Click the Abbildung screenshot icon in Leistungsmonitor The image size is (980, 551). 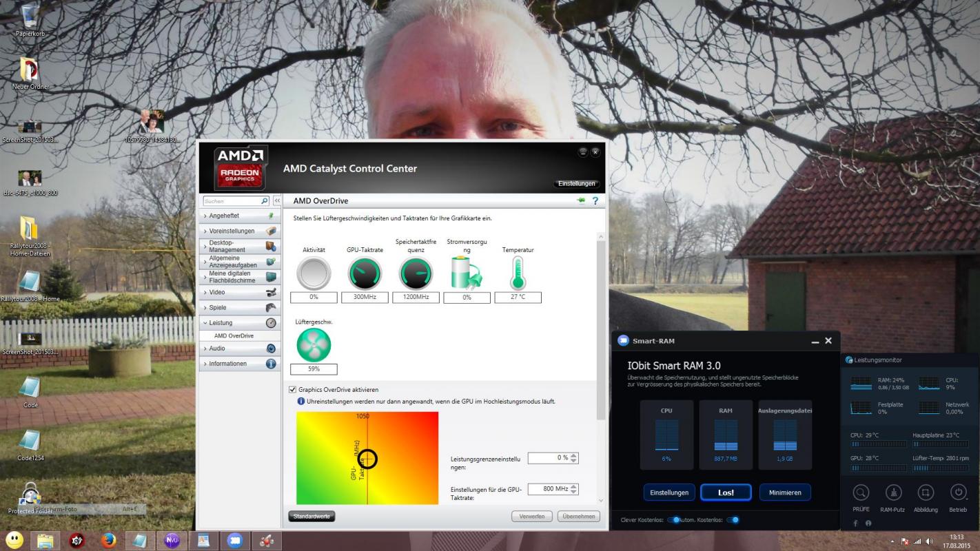click(x=926, y=492)
